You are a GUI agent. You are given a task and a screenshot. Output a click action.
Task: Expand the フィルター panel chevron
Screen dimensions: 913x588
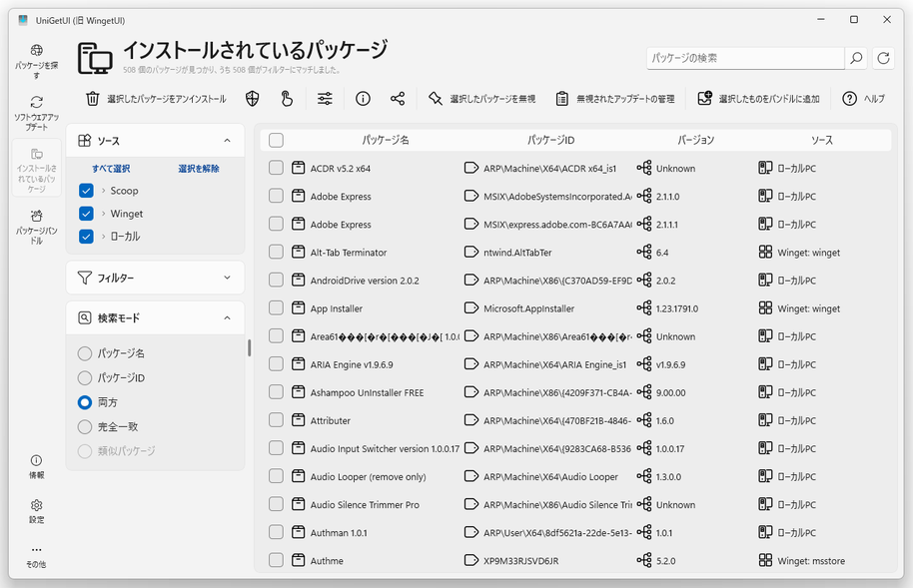(x=227, y=278)
